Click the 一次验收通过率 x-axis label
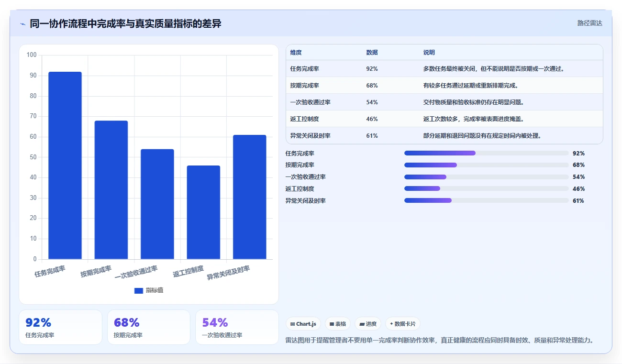The image size is (622, 364). [136, 273]
